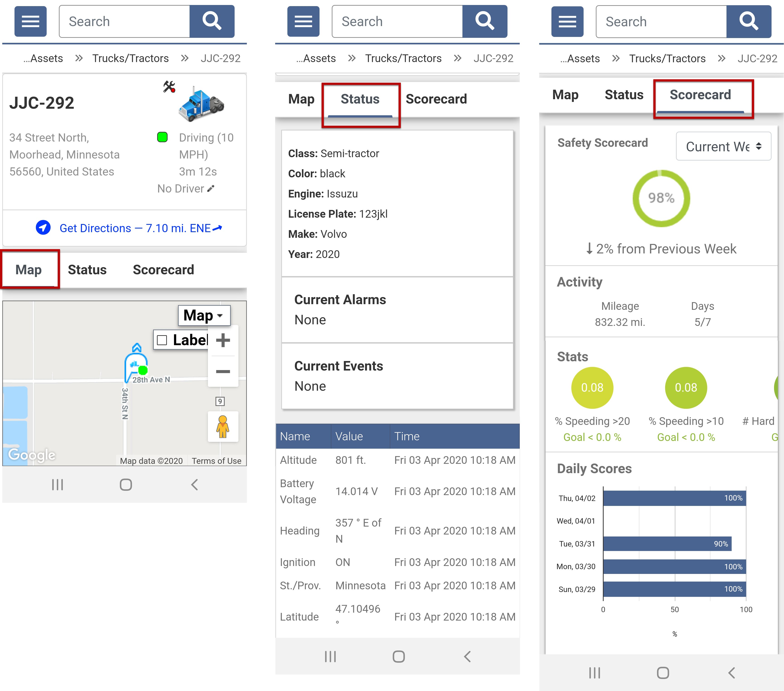This screenshot has width=784, height=691.
Task: Tap Android back button in right screen
Action: click(x=731, y=673)
